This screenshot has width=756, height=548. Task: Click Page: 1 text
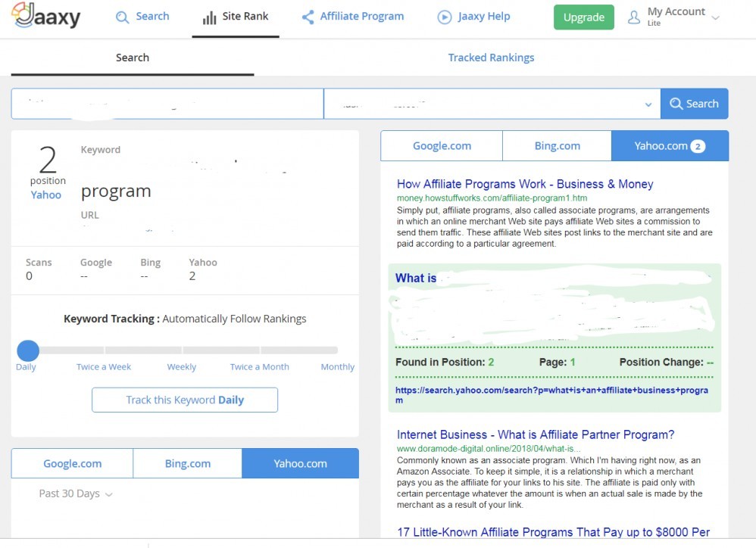point(557,362)
